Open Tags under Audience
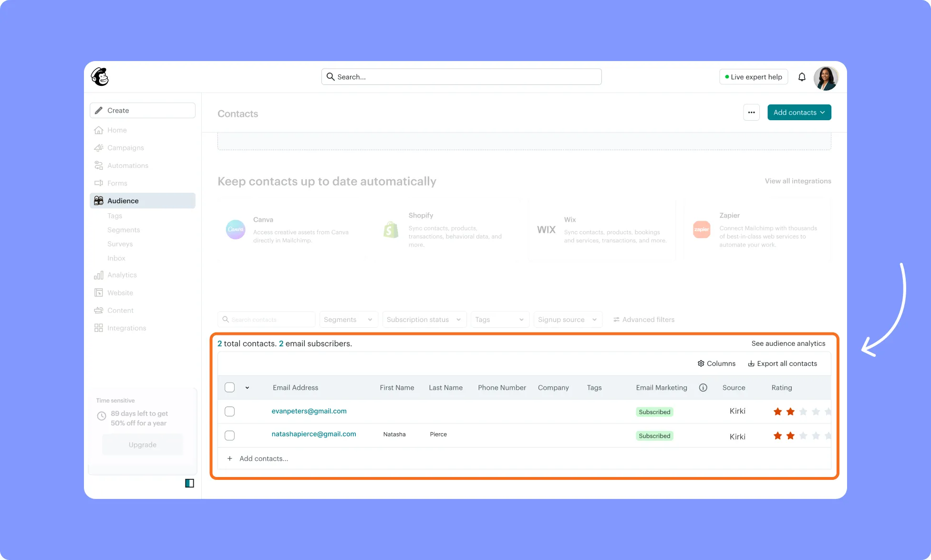 point(114,216)
